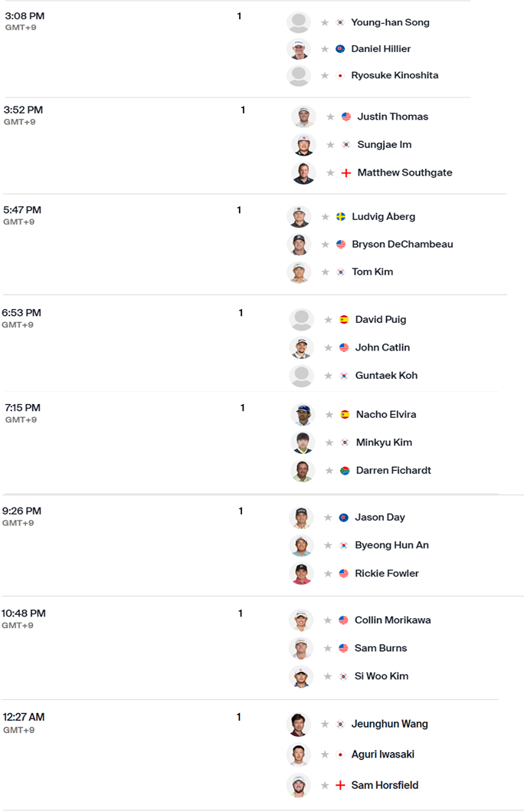Click the South African flag by Darren Fichardt
This screenshot has width=524, height=812.
pos(345,471)
